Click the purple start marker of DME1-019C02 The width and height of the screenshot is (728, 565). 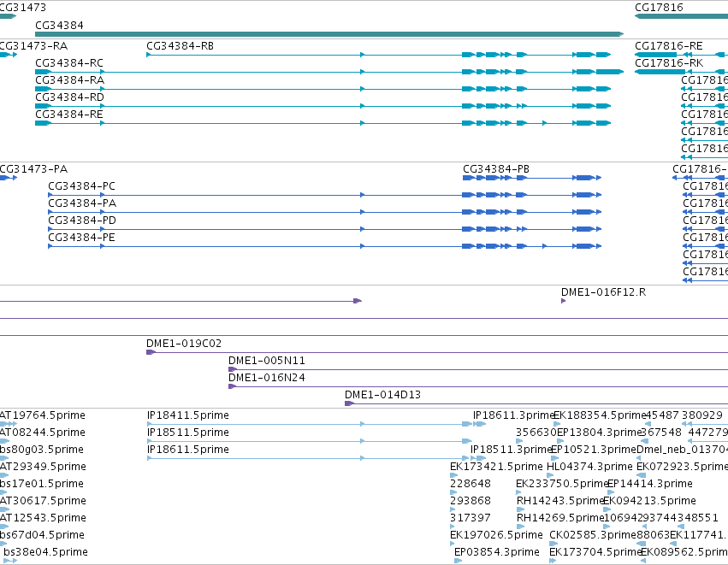click(151, 352)
